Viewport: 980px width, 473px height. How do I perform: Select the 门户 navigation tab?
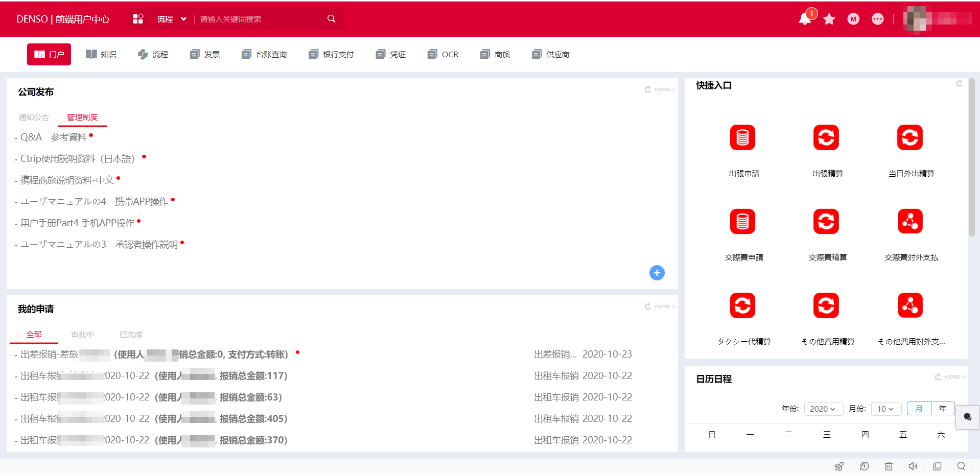click(49, 54)
